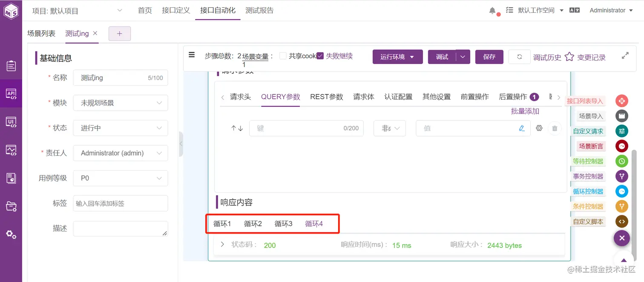Open report statistics sidebar icon
This screenshot has height=282, width=644.
[x=11, y=178]
